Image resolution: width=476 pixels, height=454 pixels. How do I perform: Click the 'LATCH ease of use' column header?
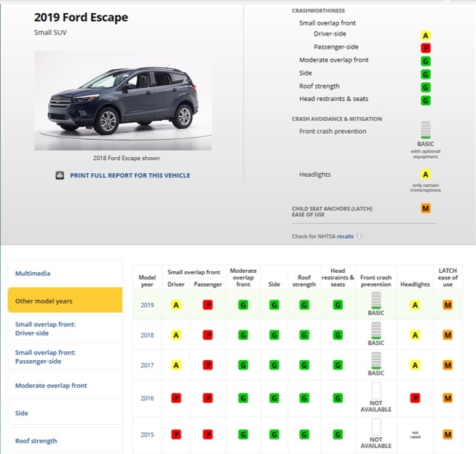448,277
